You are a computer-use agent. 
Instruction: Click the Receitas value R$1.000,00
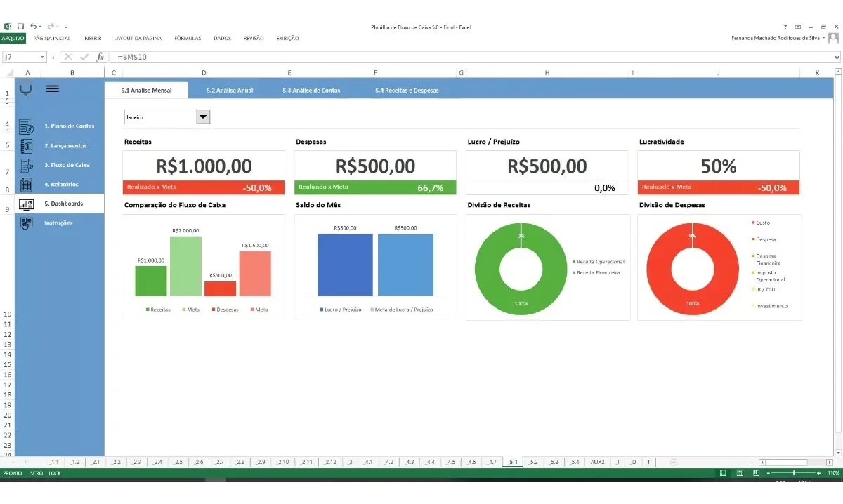204,166
